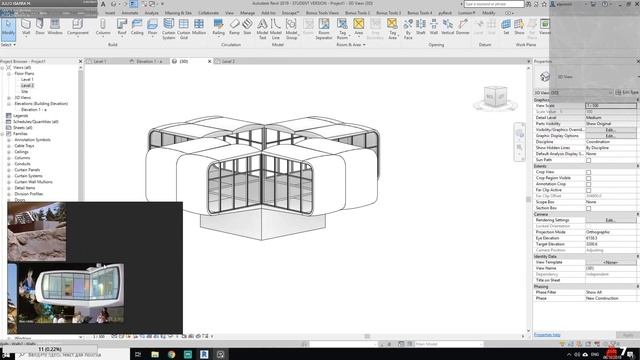Switch to the Analyze ribbon tab
Image resolution: width=640 pixels, height=360 pixels.
click(x=151, y=13)
